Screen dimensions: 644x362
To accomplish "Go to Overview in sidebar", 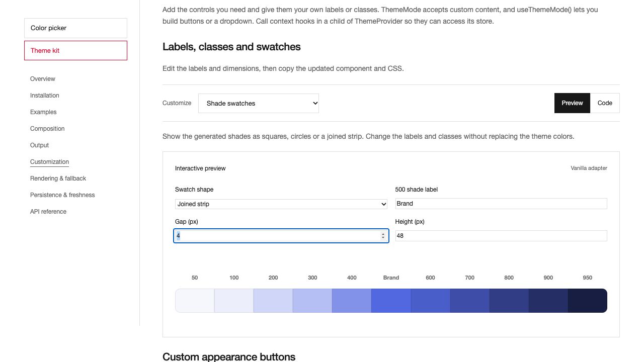I will [43, 79].
